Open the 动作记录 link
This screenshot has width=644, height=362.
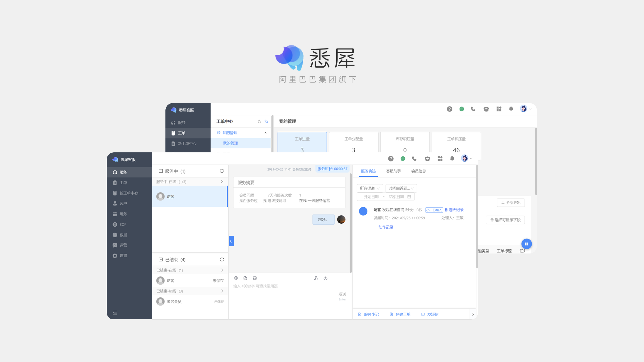[386, 227]
